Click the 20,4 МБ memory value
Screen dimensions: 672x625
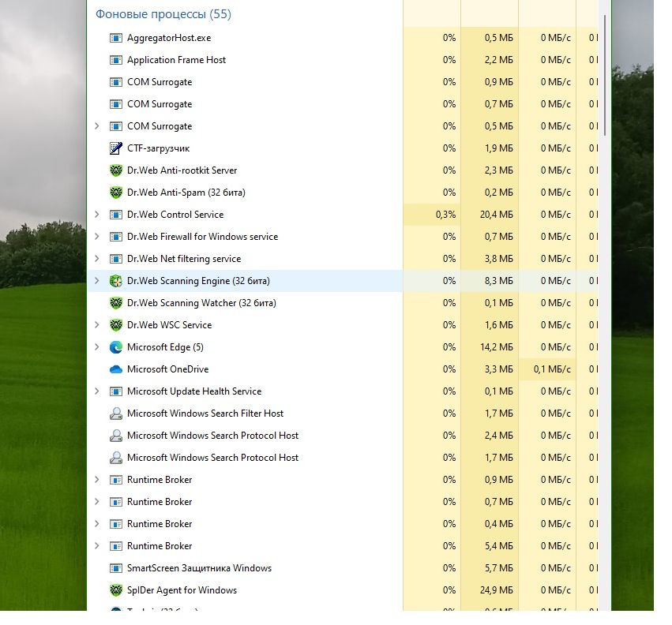(496, 215)
